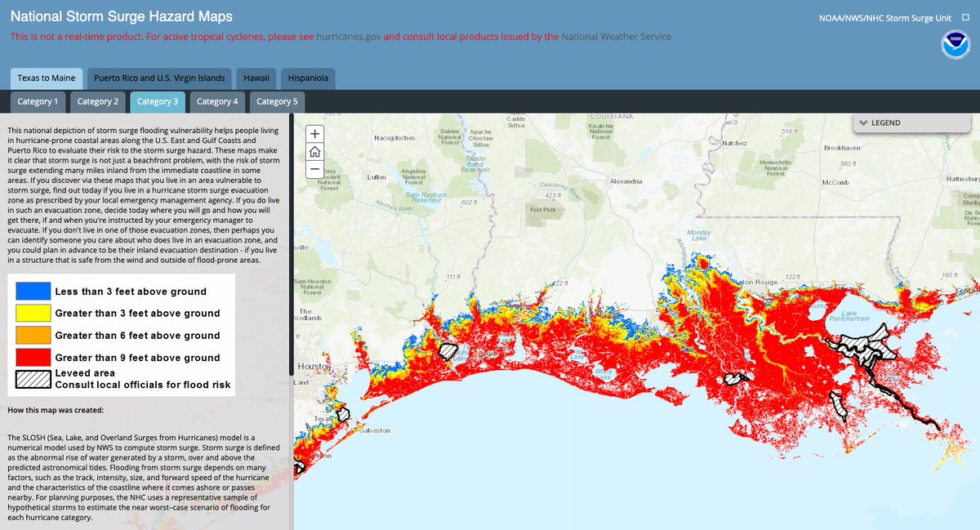Enable the Category 1 flooding view
Viewport: 980px width, 530px height.
pos(37,102)
